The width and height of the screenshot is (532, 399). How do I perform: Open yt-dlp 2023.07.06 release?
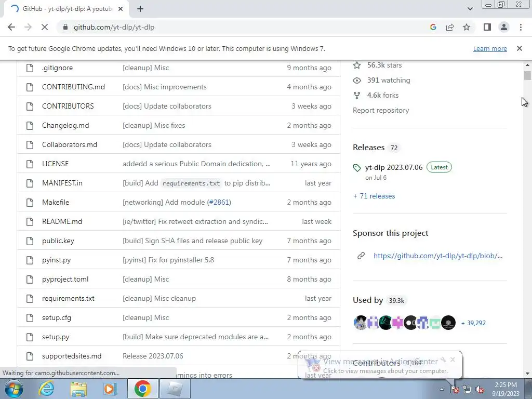[x=394, y=167]
